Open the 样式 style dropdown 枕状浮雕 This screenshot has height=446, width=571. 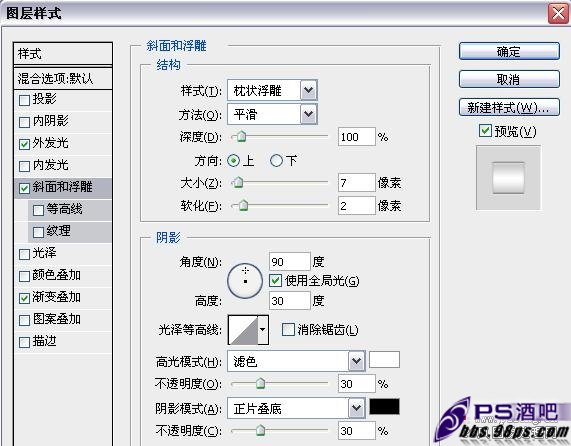[x=272, y=90]
